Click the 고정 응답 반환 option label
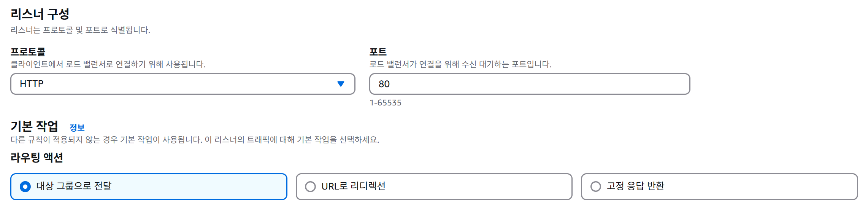Viewport: 868px width, 204px height. 636,186
